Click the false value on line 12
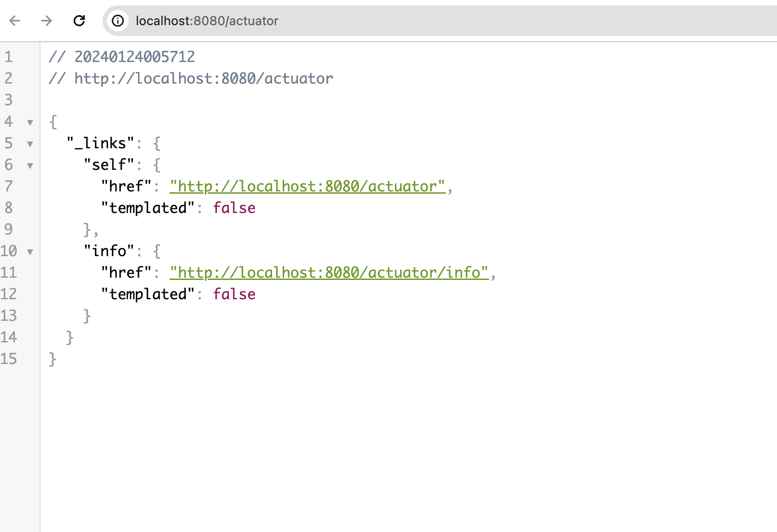This screenshot has height=532, width=777. (234, 294)
